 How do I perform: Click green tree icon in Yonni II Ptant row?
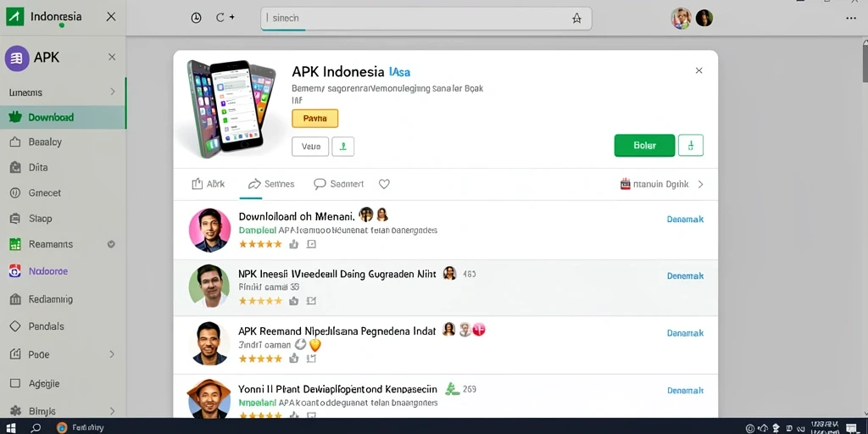click(453, 389)
